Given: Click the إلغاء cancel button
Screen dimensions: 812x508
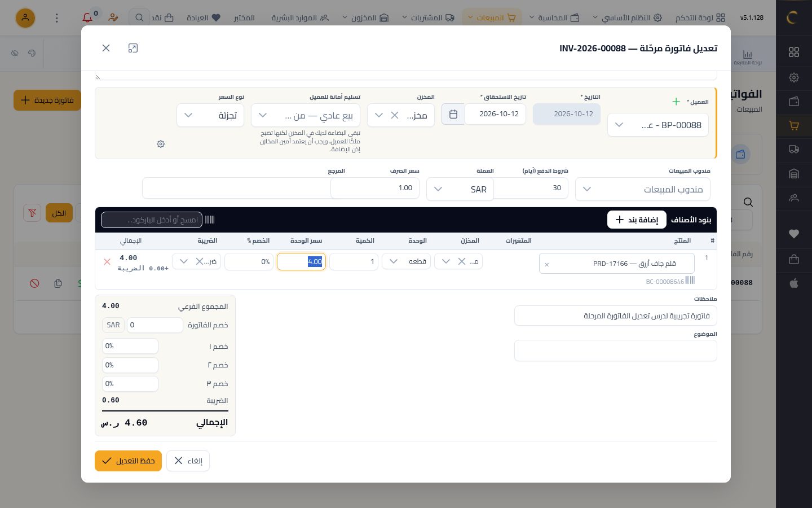Looking at the screenshot, I should [x=188, y=461].
